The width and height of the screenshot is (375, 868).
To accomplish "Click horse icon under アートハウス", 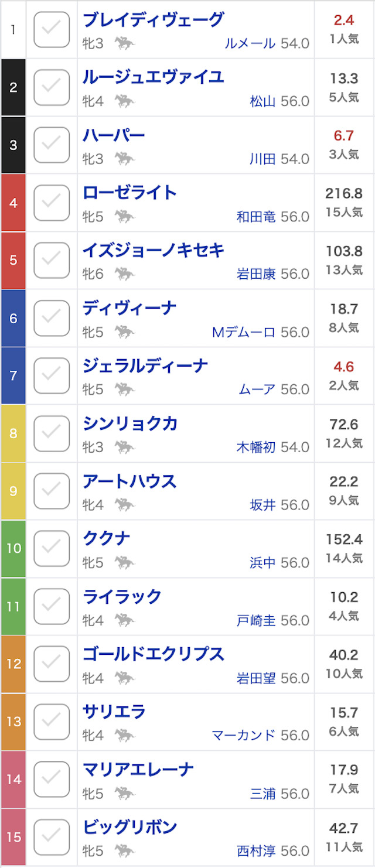I will tap(124, 505).
